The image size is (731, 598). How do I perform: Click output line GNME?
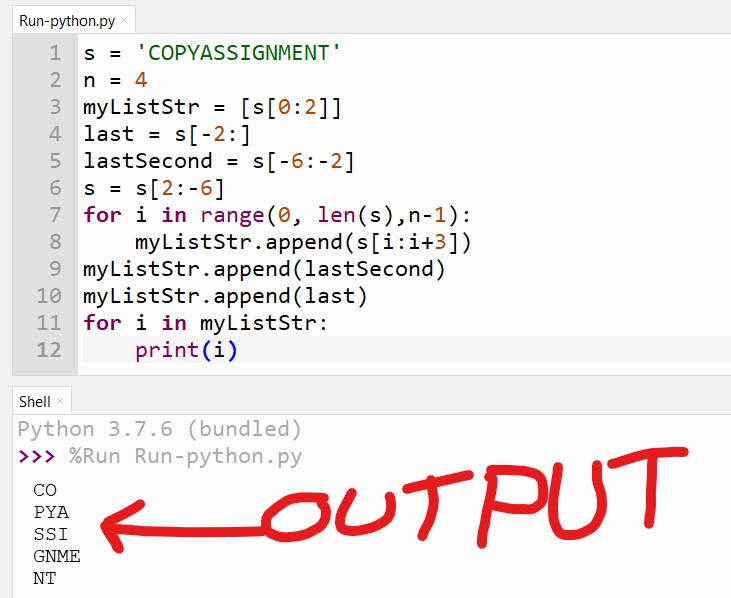click(57, 556)
